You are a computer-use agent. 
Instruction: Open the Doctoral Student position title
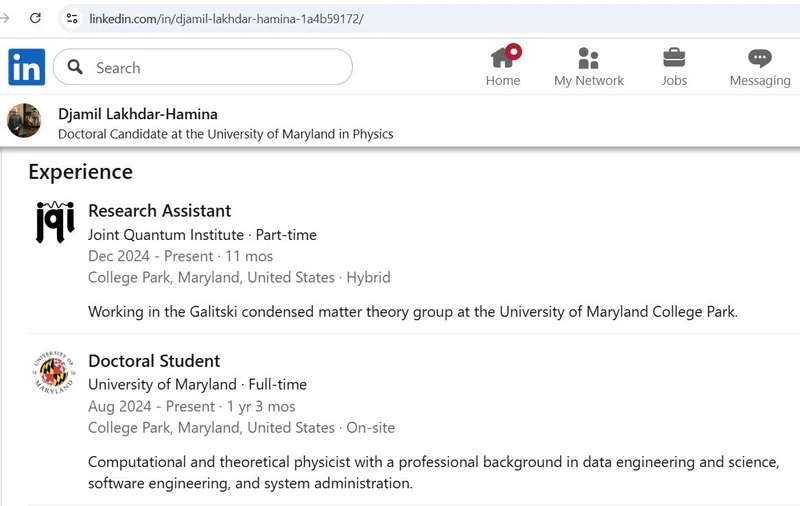click(154, 361)
